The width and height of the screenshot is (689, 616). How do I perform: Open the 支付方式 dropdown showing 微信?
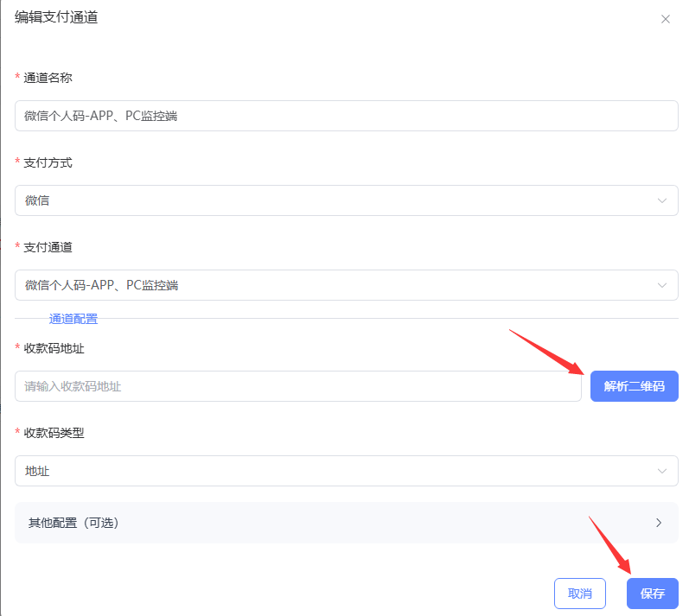coord(347,200)
